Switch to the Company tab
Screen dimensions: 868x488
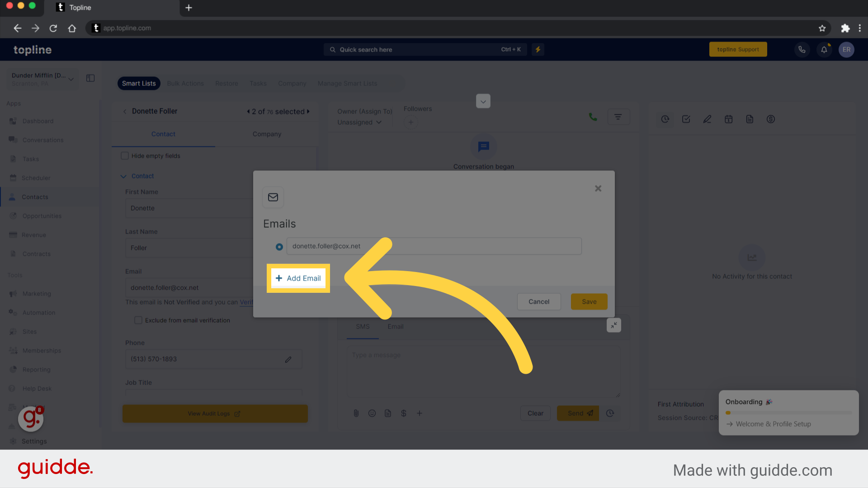[266, 133]
